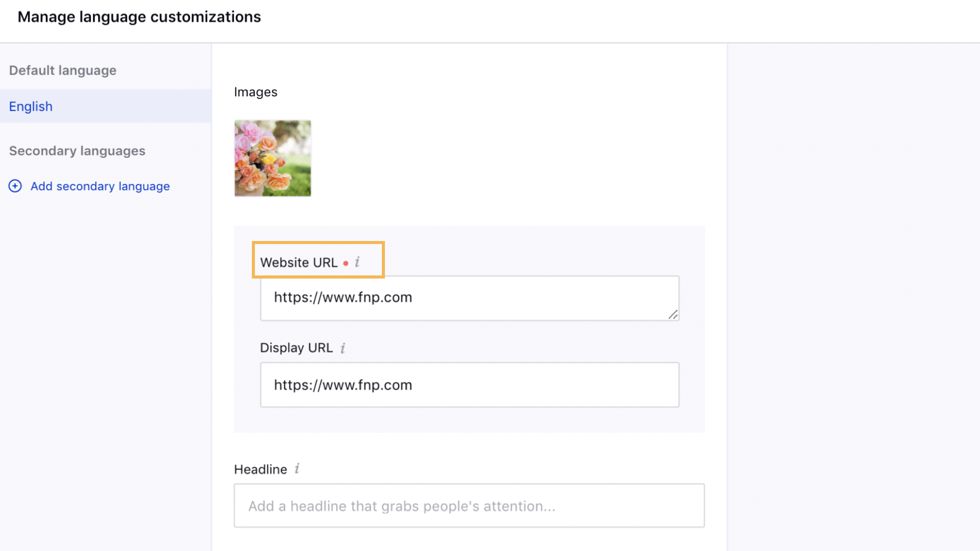Click the Headline info icon

[x=297, y=469]
